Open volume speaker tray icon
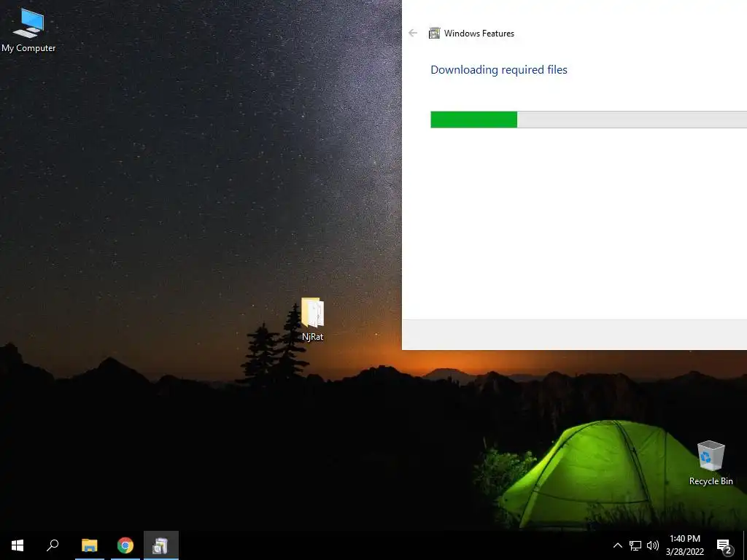The width and height of the screenshot is (747, 560). pyautogui.click(x=653, y=545)
